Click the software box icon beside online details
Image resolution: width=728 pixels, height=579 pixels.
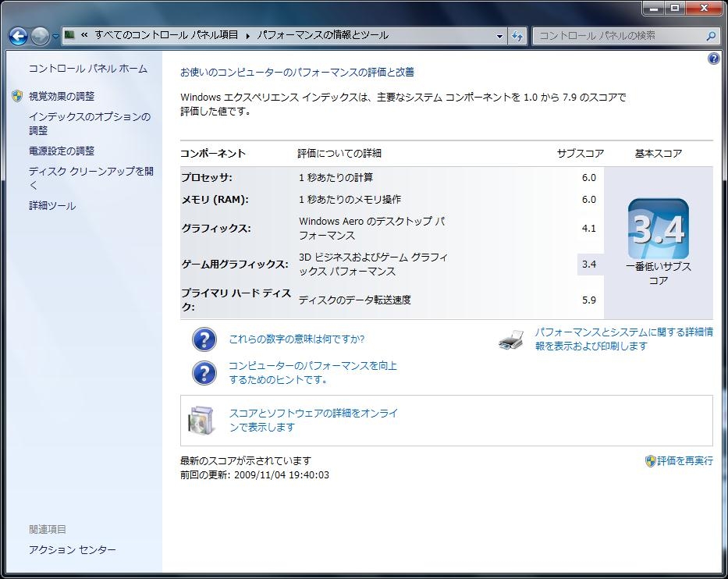click(202, 421)
